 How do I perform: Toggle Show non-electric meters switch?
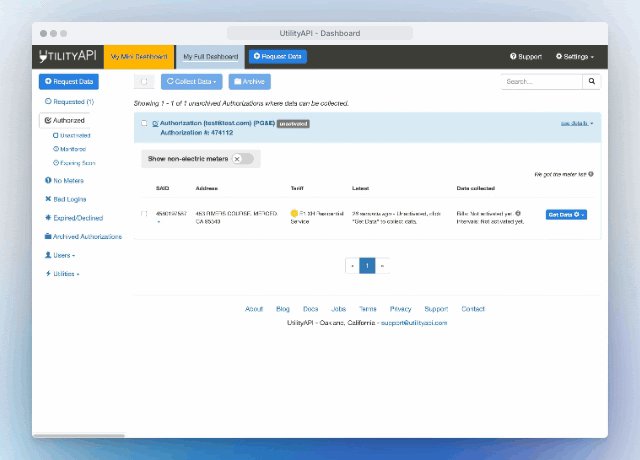(x=243, y=159)
